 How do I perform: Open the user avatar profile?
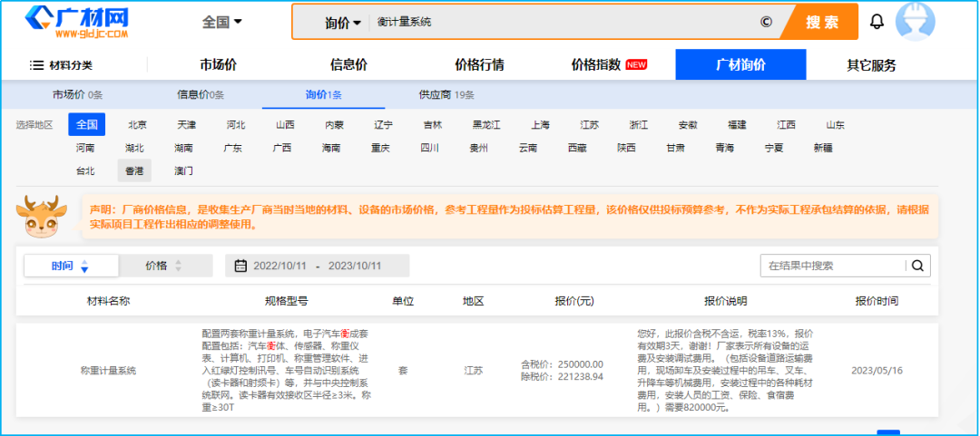pos(915,22)
